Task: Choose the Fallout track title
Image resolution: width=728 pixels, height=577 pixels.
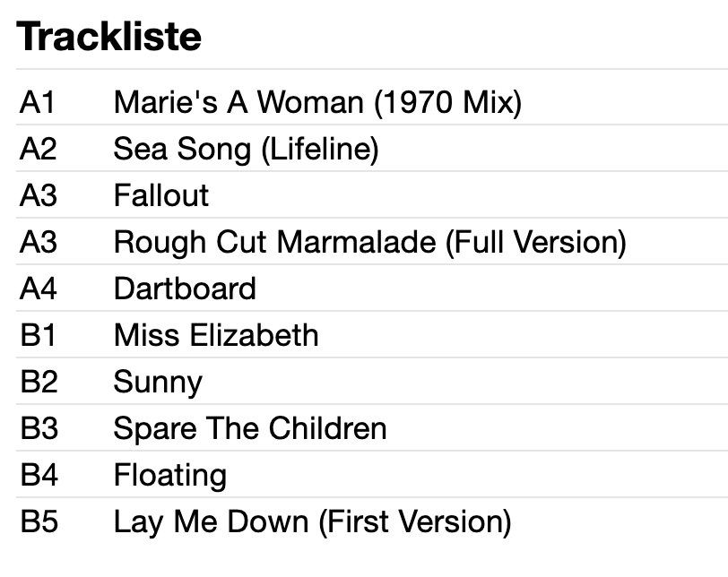Action: [x=161, y=195]
